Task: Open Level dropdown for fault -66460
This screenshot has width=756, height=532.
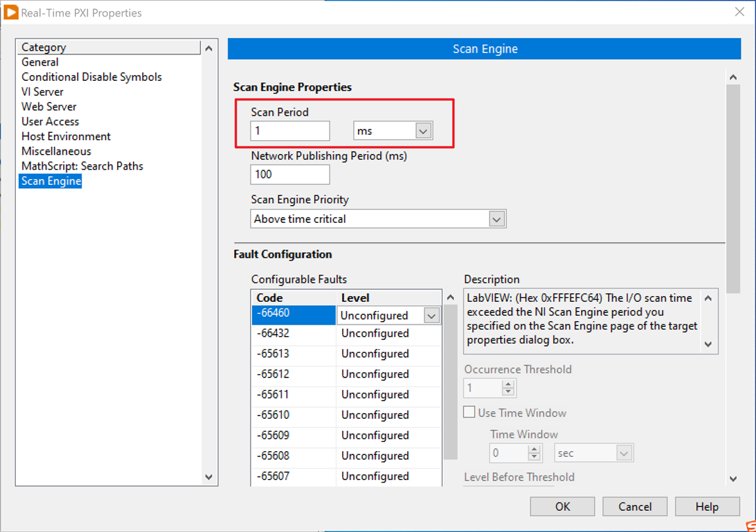Action: click(432, 316)
